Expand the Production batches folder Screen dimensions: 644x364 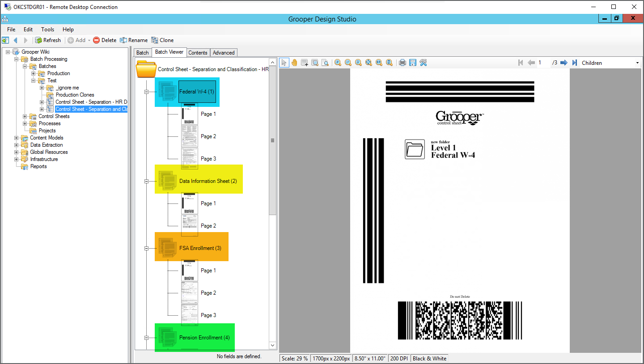click(34, 73)
